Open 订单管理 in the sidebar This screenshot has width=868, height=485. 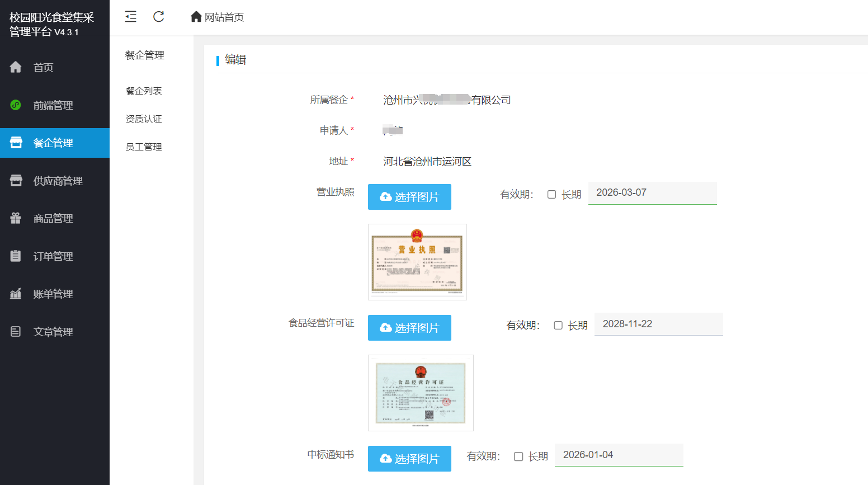53,256
